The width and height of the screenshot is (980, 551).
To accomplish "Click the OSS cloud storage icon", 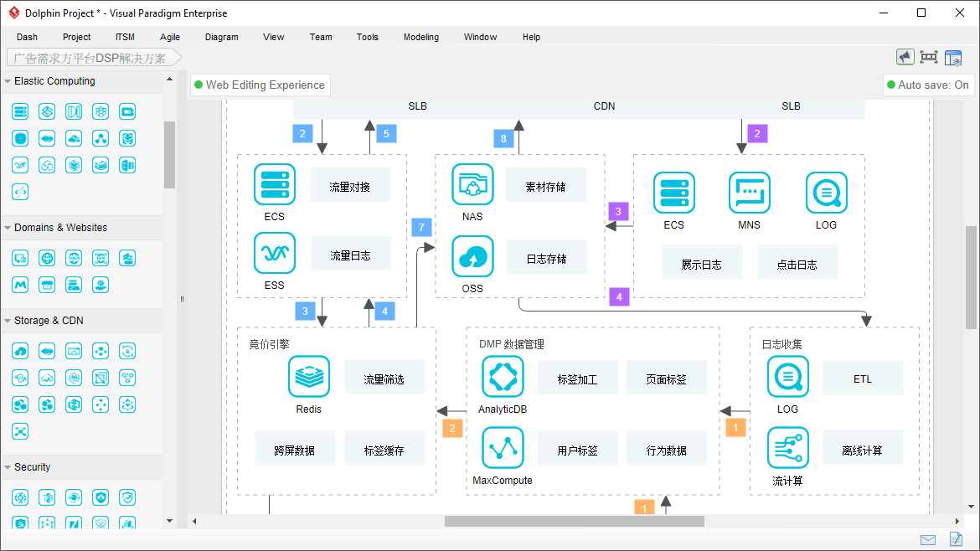I will [472, 256].
